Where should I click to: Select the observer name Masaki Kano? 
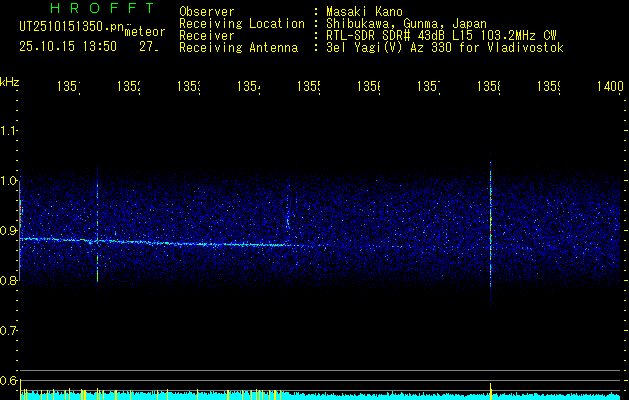tap(364, 12)
